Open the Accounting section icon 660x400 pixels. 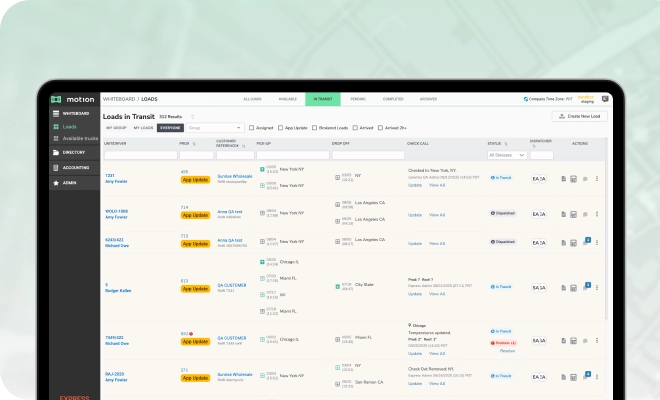tap(55, 168)
